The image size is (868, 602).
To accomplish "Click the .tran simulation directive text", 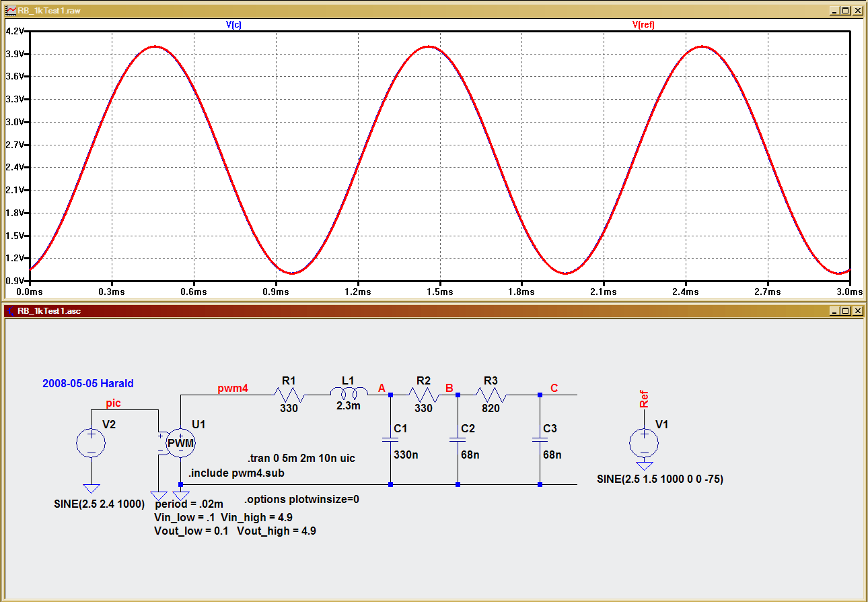I will click(301, 458).
